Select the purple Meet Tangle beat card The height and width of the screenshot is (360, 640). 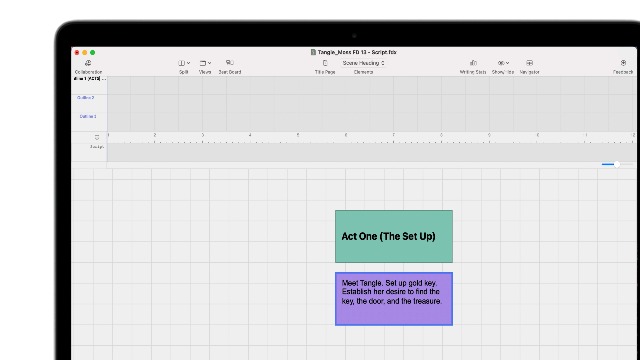click(x=394, y=299)
